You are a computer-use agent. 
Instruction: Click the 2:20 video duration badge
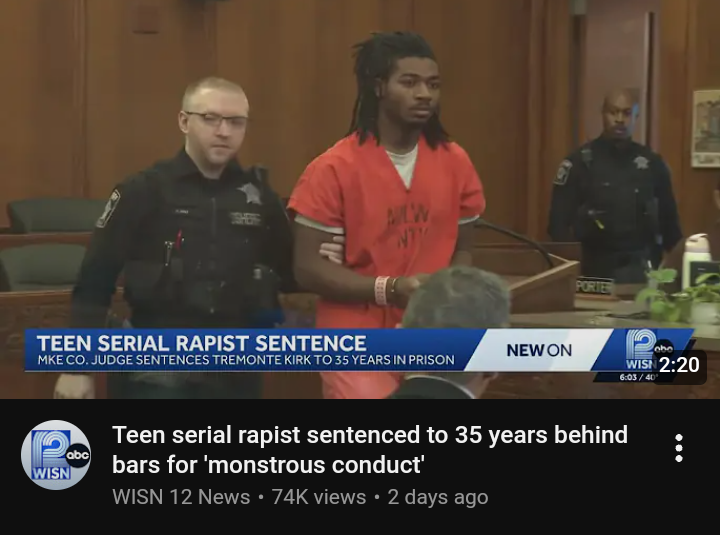[x=679, y=365]
